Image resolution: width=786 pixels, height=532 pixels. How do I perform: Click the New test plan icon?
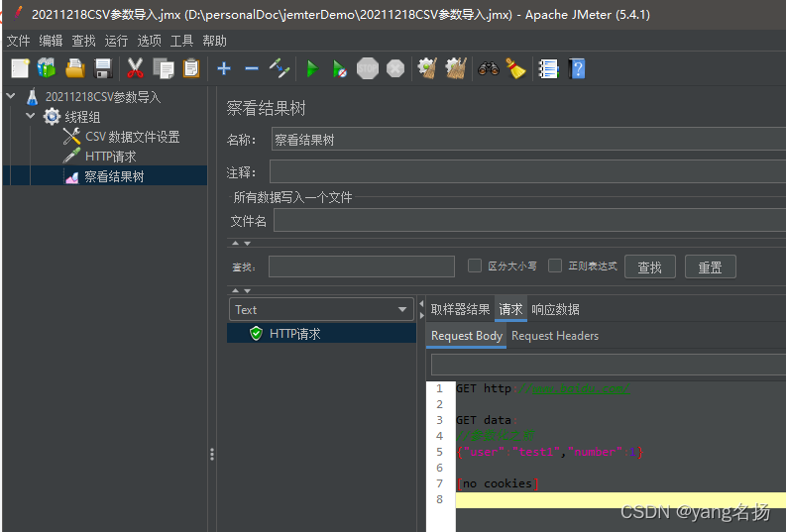20,68
